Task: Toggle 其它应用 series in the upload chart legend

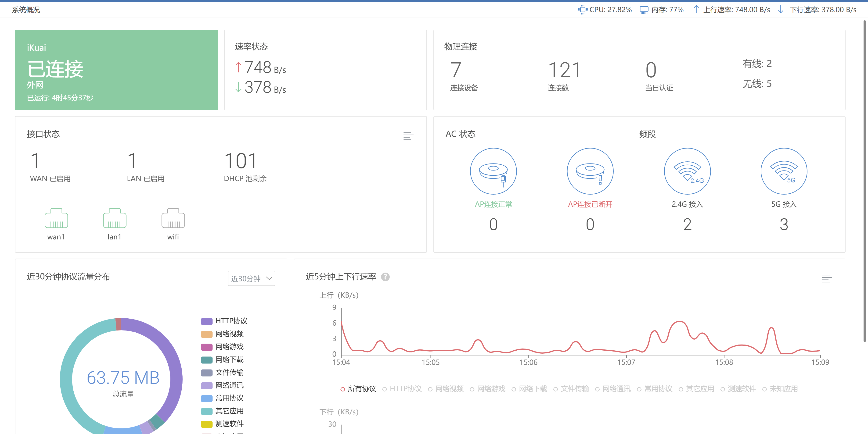Action: 696,389
